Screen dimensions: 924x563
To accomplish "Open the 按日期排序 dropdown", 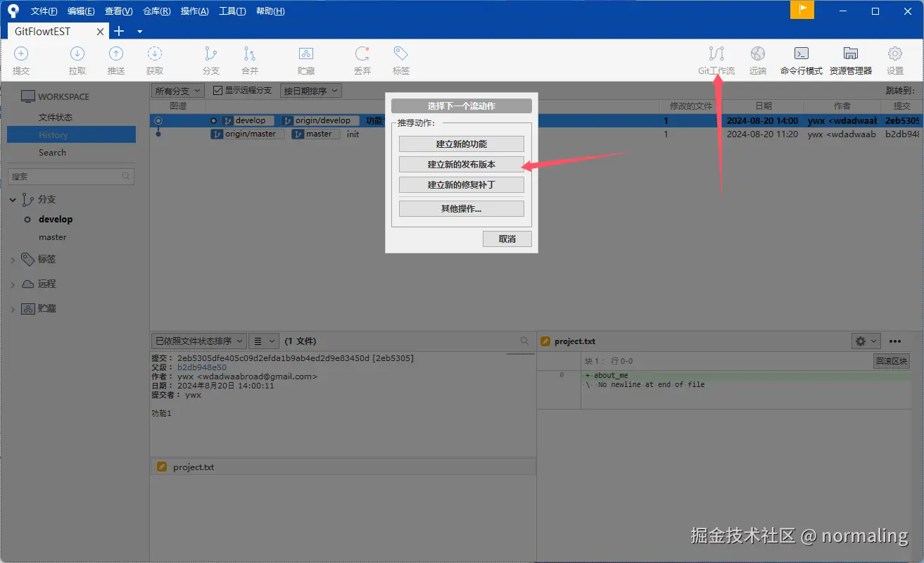I will coord(311,91).
